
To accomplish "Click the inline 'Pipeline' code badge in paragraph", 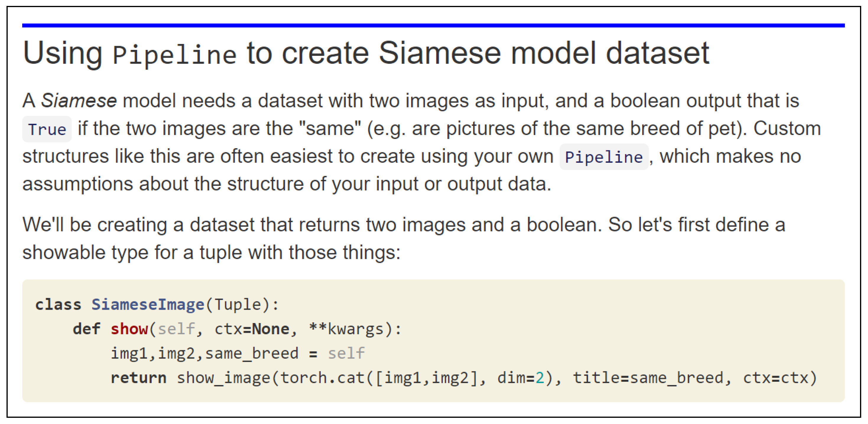I will pyautogui.click(x=603, y=157).
